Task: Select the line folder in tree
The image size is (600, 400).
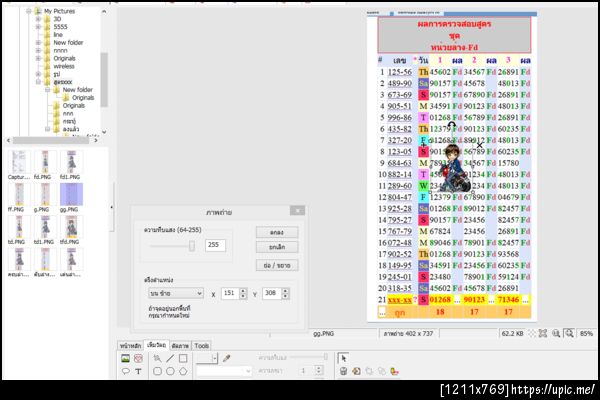Action: pos(58,35)
